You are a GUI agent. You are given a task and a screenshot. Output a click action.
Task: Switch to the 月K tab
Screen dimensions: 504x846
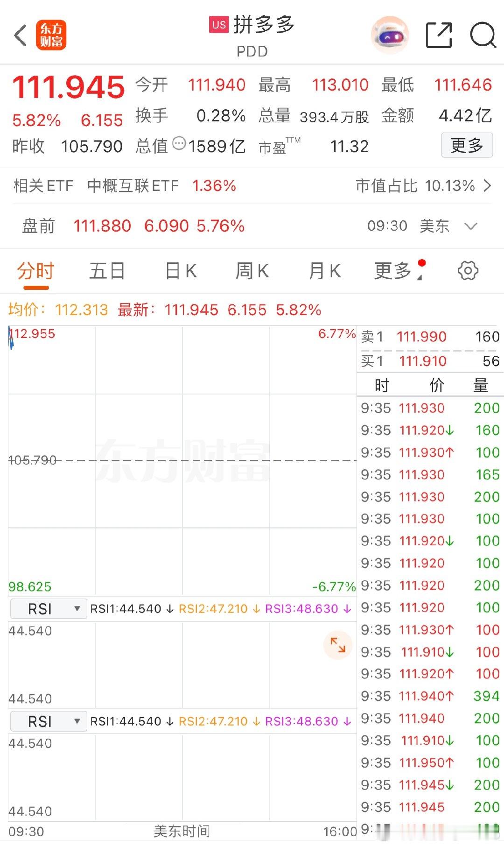click(x=325, y=271)
